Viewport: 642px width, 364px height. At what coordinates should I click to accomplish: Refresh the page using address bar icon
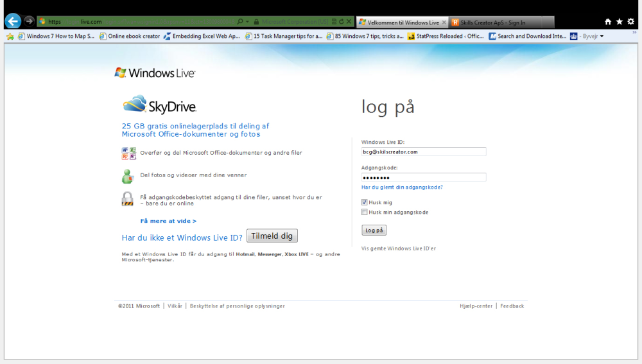pyautogui.click(x=342, y=22)
